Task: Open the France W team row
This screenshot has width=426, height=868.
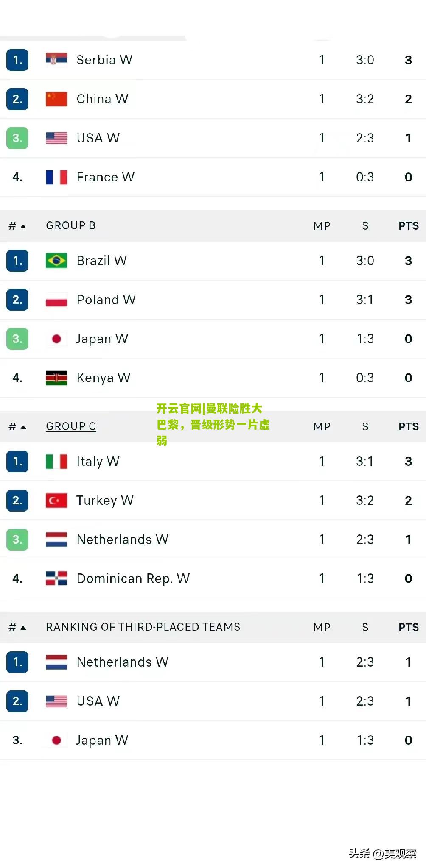Action: click(x=213, y=177)
